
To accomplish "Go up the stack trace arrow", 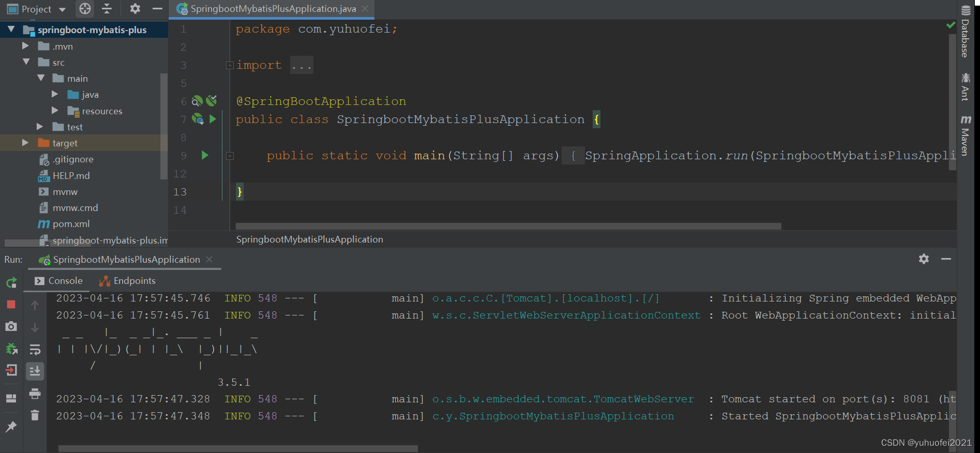I will 35,305.
